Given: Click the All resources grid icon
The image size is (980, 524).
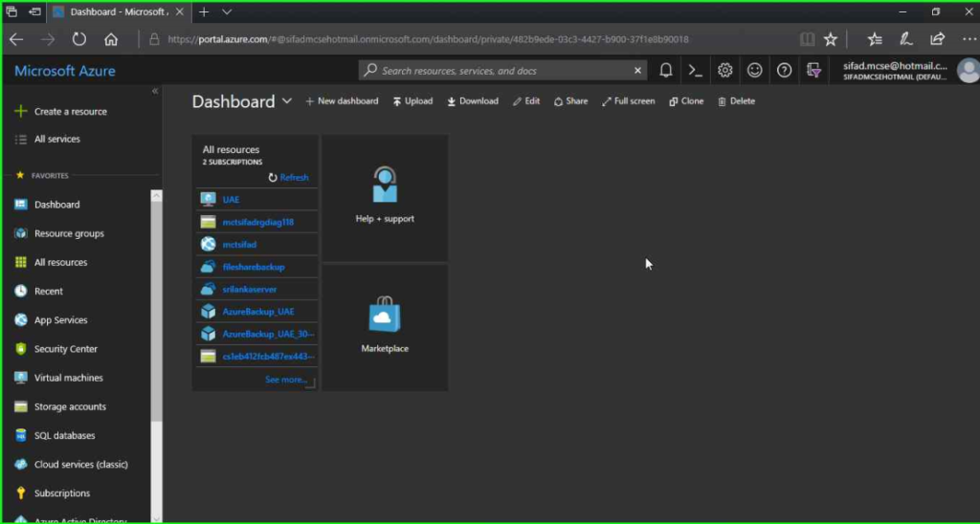Looking at the screenshot, I should (21, 262).
